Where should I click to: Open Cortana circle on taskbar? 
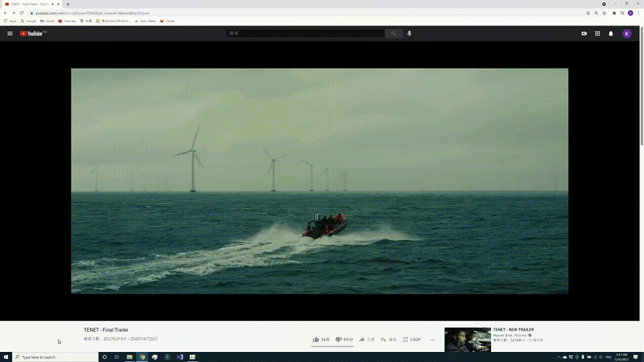pos(105,357)
